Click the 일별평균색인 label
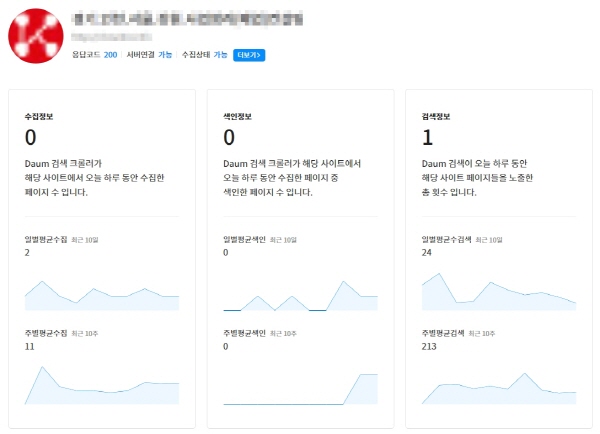Viewport: 600px width, 434px height. [244, 240]
